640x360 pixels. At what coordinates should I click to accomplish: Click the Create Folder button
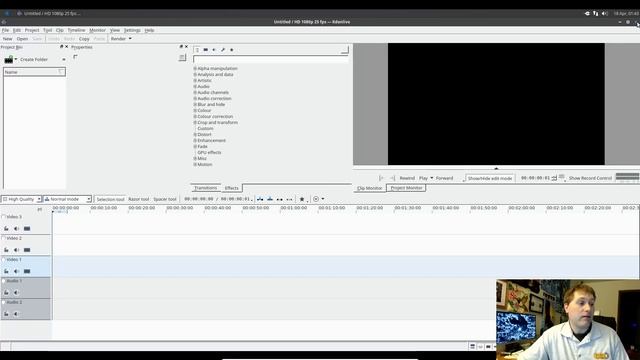(34, 60)
